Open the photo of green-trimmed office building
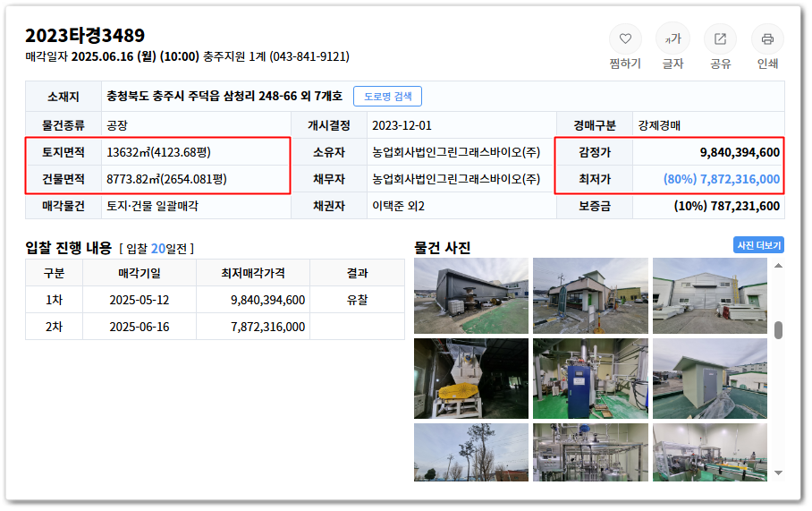 pyautogui.click(x=590, y=296)
